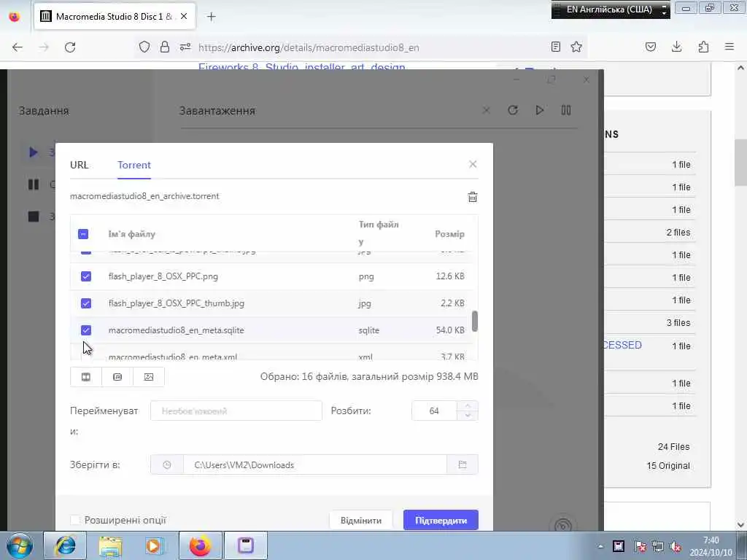Open Save to Pocket icon
747x560 pixels.
(x=650, y=47)
